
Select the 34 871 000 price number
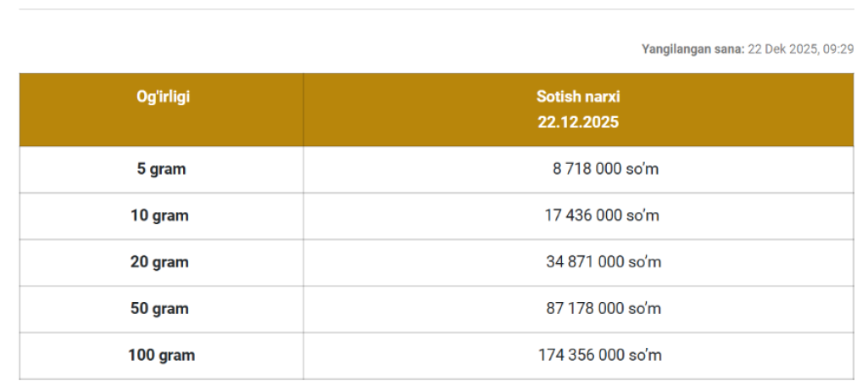point(585,262)
